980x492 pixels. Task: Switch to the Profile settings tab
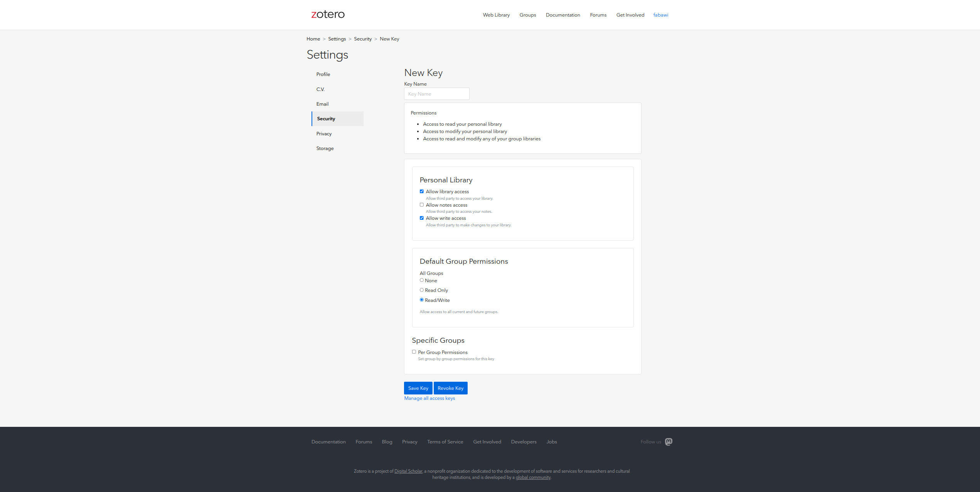pyautogui.click(x=323, y=74)
